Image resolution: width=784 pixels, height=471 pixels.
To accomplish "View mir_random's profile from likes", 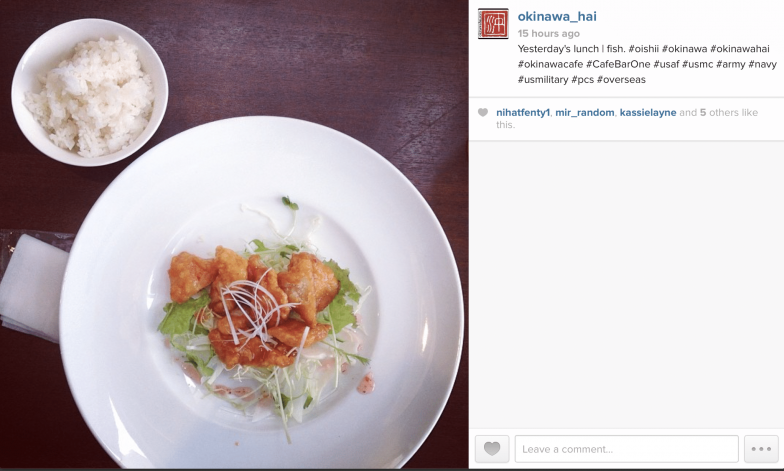I will (x=584, y=113).
